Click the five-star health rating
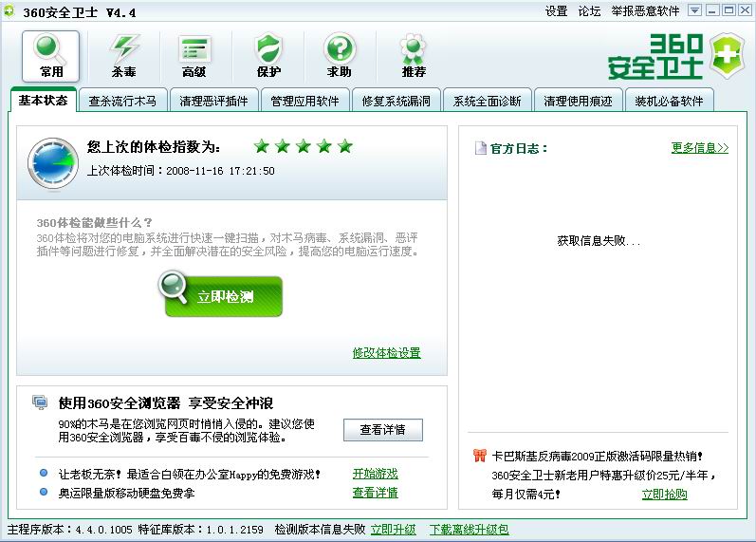Viewport: 756px width, 542px height. coord(304,146)
